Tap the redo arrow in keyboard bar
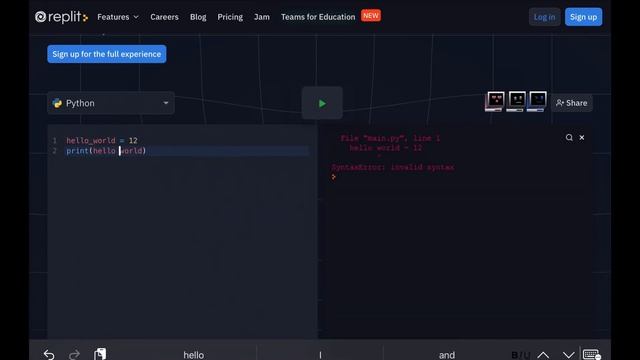 pyautogui.click(x=74, y=354)
